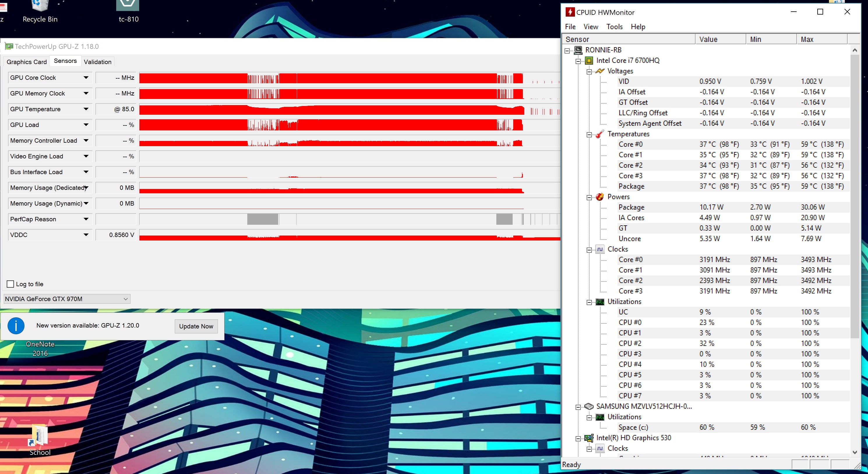Open the Memory Controller Load dropdown

point(86,140)
